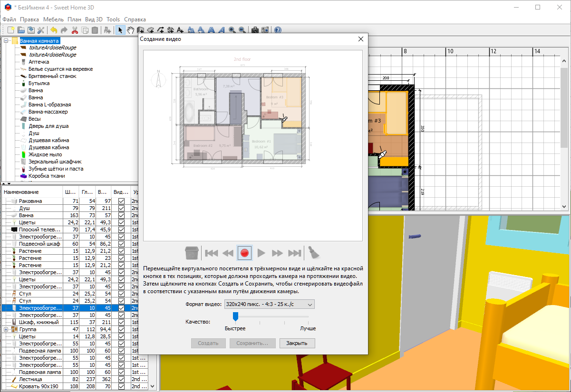Select the hand pan tool in toolbar
571x392 pixels.
130,30
